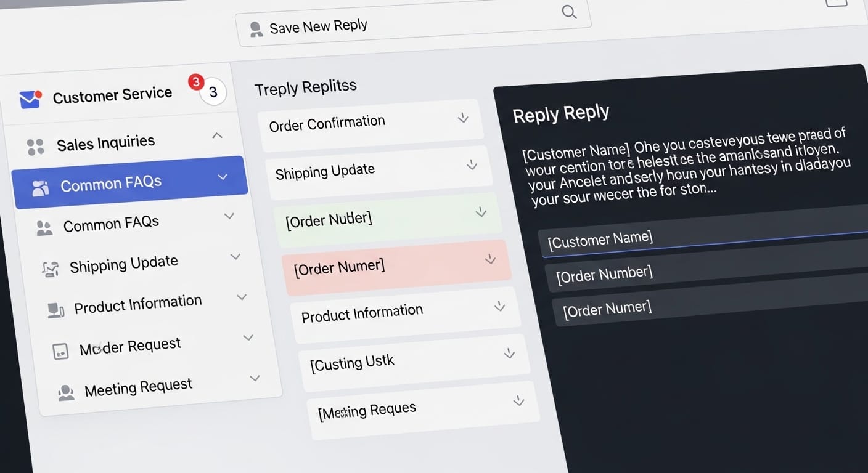Image resolution: width=868 pixels, height=473 pixels.
Task: Expand the Product Information template arrow
Action: tap(500, 306)
